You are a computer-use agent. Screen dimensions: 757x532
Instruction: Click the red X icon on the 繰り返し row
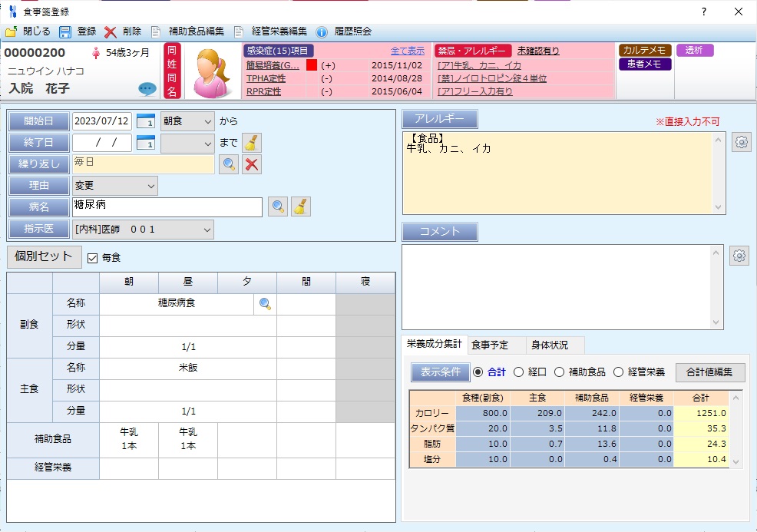[252, 164]
